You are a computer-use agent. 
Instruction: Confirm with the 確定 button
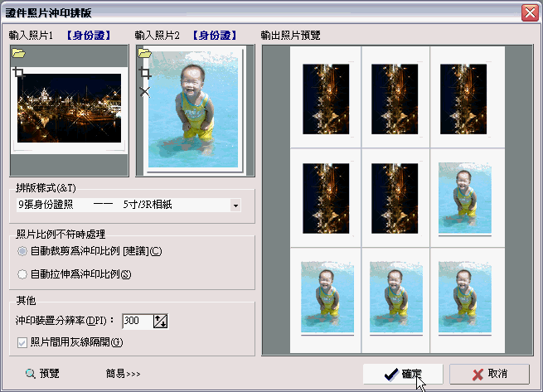[403, 374]
